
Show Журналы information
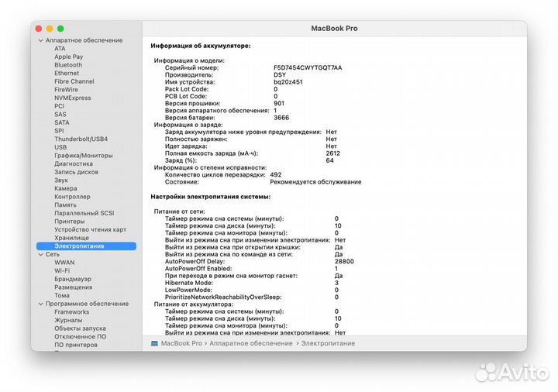click(x=68, y=320)
